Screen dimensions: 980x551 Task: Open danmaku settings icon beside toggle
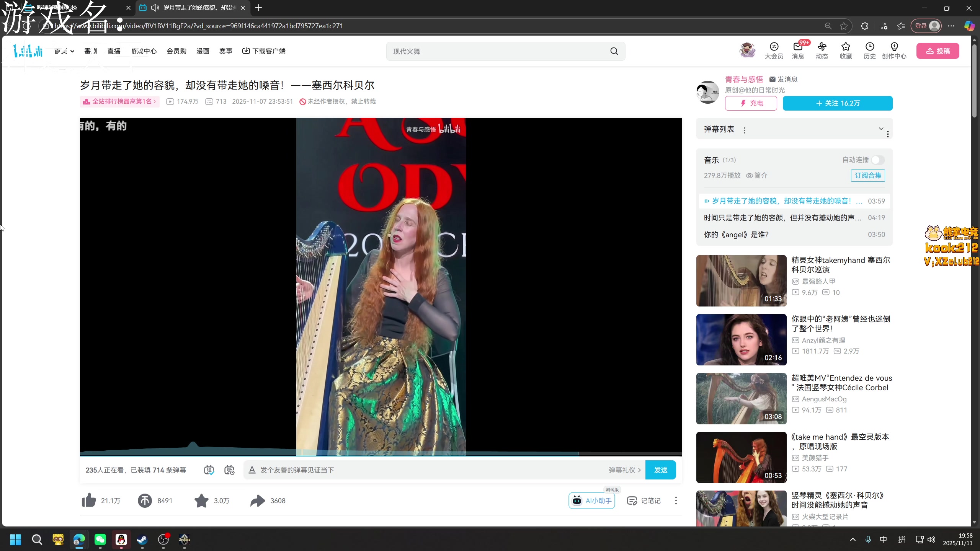pyautogui.click(x=229, y=470)
